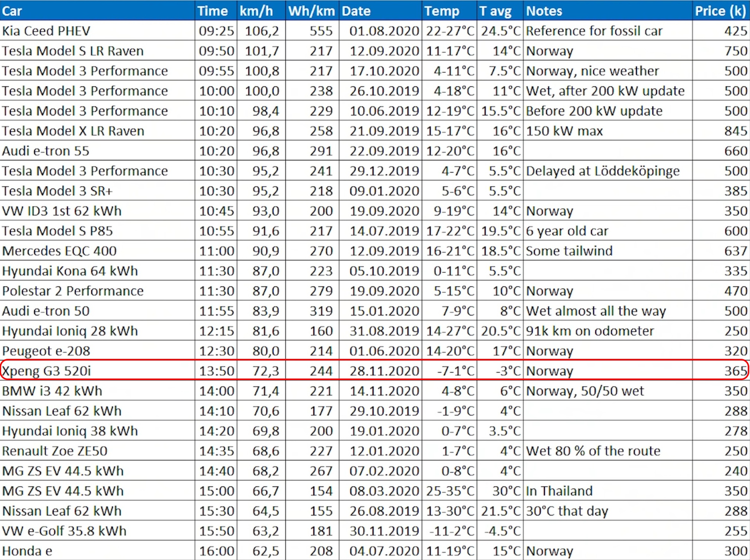This screenshot has width=750, height=560.
Task: Select the Tesla Model 3 SR+ cell
Action: 97,191
